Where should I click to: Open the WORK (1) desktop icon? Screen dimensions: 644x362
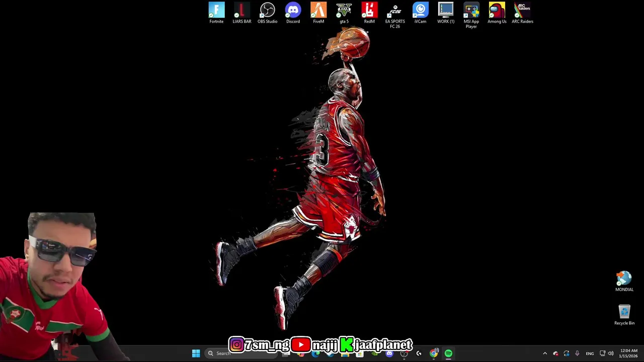point(446,13)
